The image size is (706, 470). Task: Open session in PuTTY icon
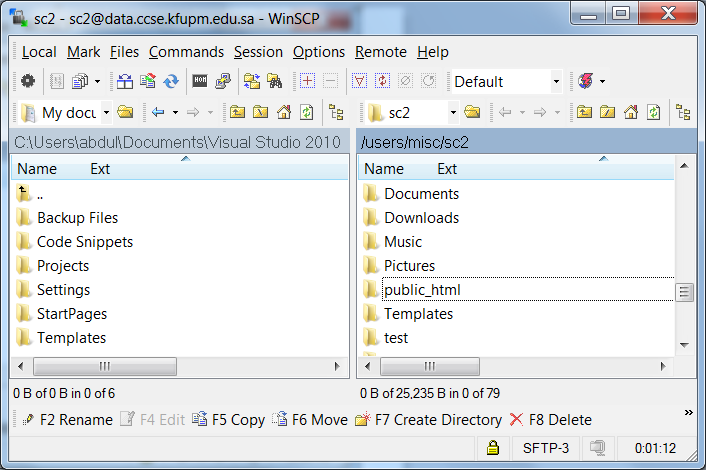tap(223, 81)
